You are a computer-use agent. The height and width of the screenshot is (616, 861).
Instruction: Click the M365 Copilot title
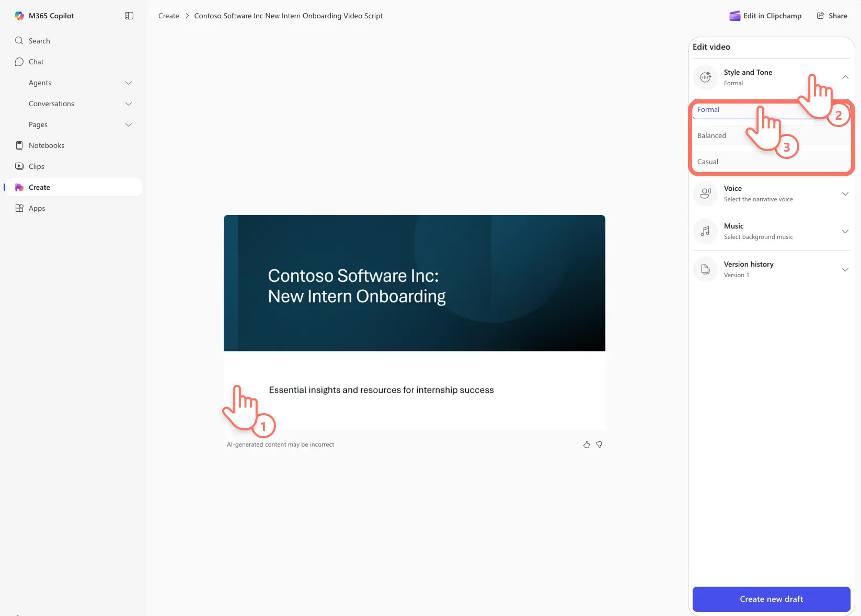pyautogui.click(x=51, y=16)
